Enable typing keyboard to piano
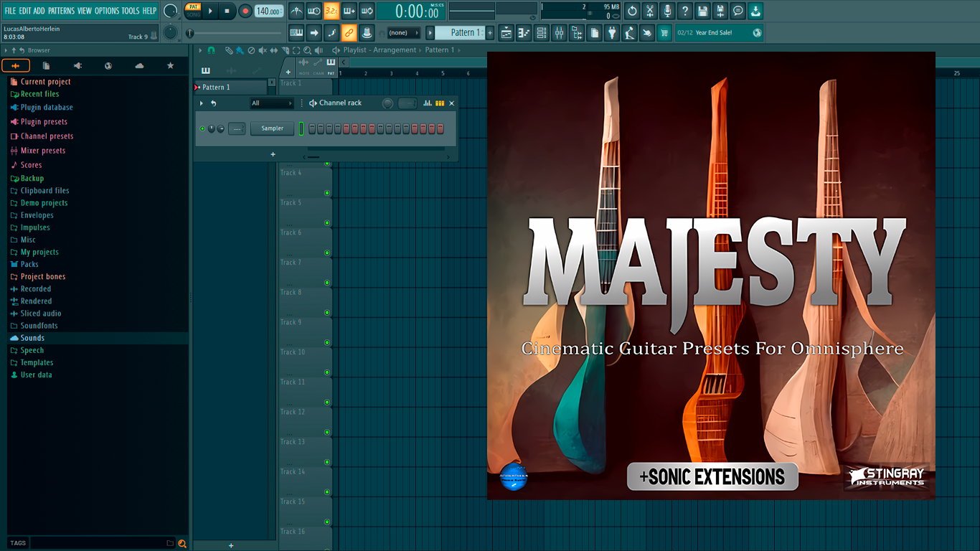The image size is (980, 551). 296,32
